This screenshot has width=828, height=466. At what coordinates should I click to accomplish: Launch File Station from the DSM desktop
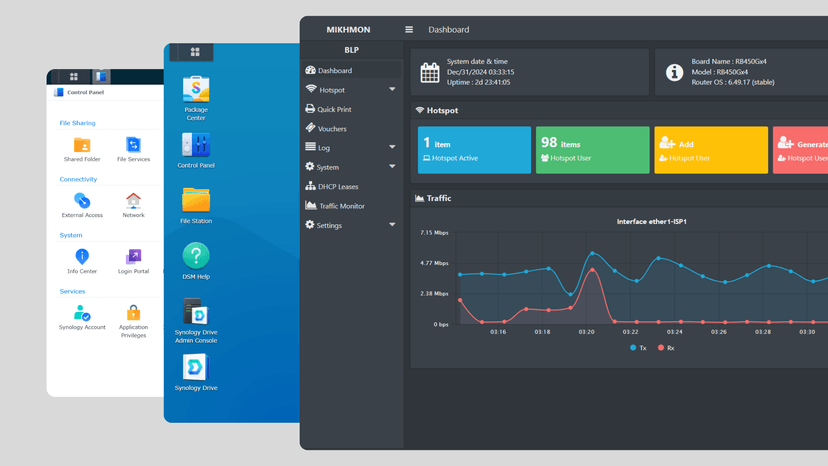coord(196,206)
